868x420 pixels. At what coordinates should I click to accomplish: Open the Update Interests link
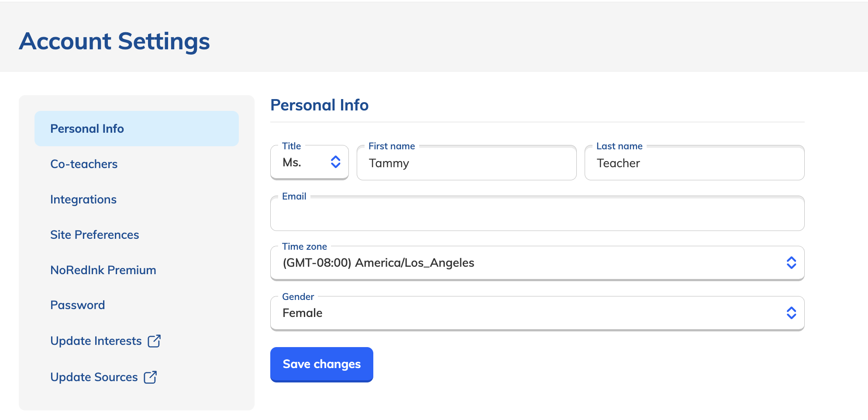105,341
